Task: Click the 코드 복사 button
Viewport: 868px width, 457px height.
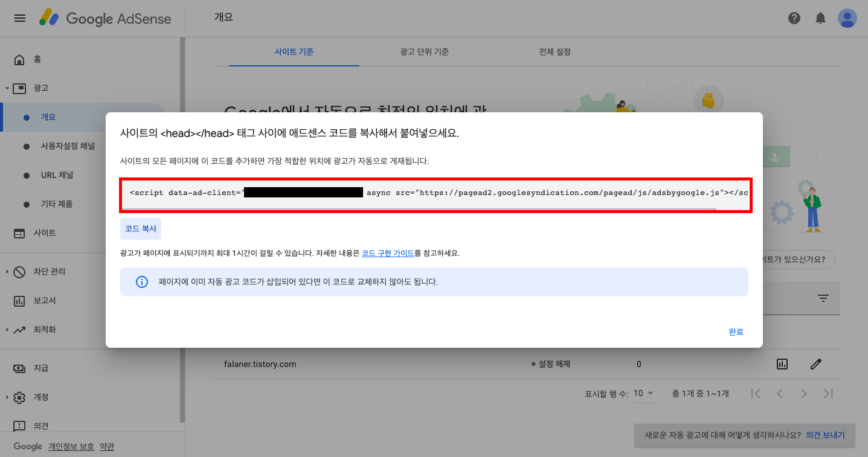Action: point(140,228)
